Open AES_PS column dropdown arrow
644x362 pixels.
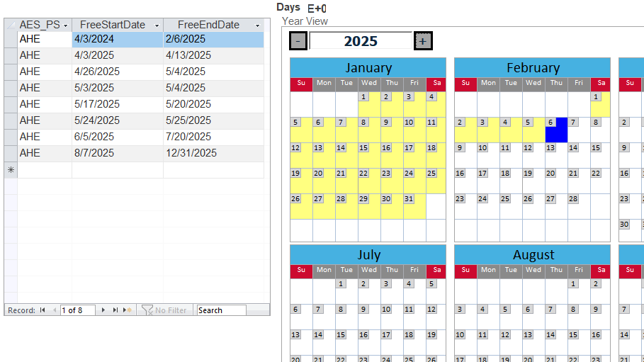tap(65, 26)
